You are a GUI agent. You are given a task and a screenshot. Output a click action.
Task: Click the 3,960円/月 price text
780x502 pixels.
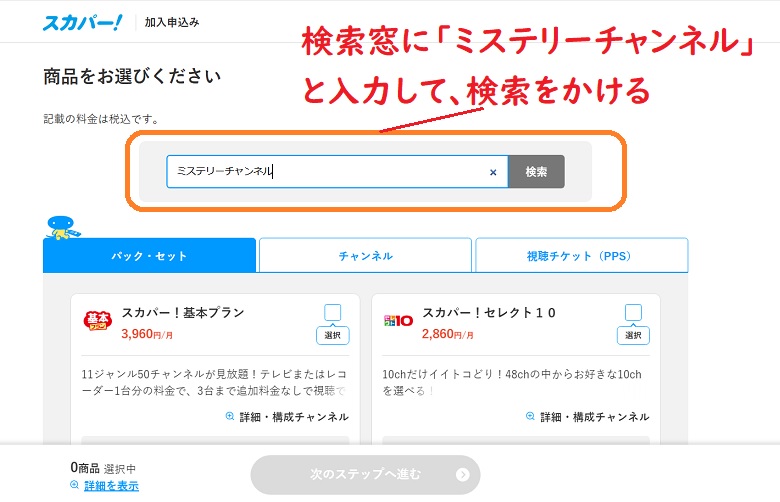[147, 334]
